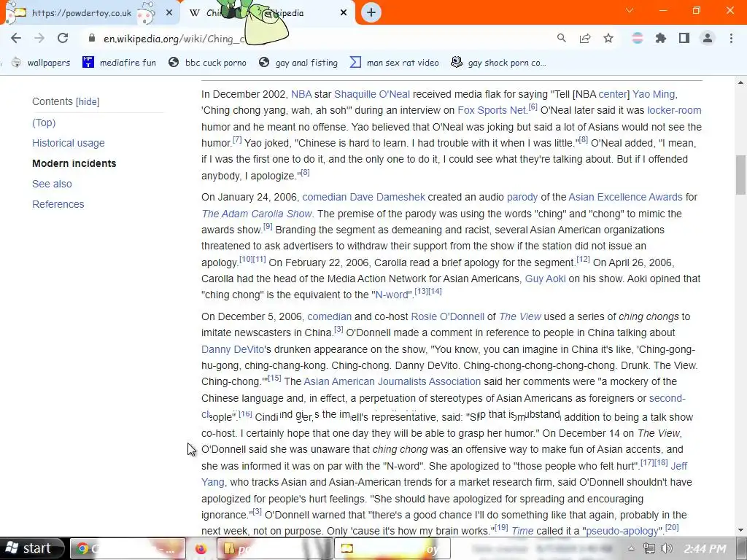Open the Guy Aoki link
The width and height of the screenshot is (747, 560).
pos(545,279)
